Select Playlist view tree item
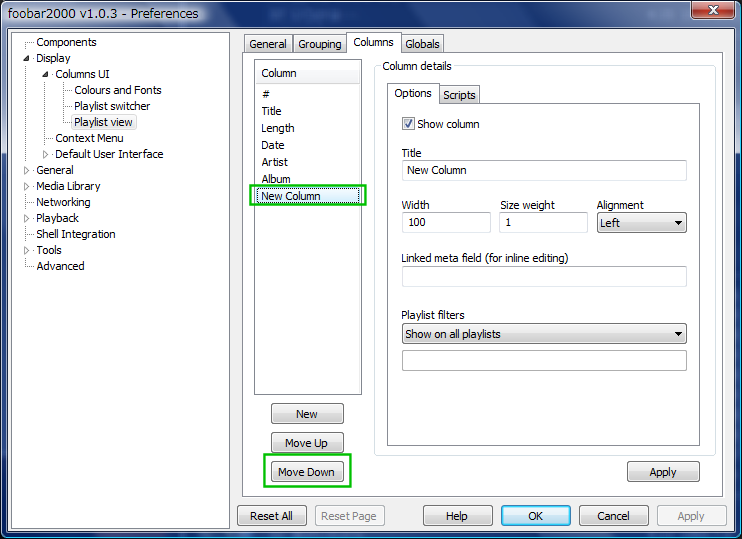Image resolution: width=742 pixels, height=539 pixels. pos(103,122)
